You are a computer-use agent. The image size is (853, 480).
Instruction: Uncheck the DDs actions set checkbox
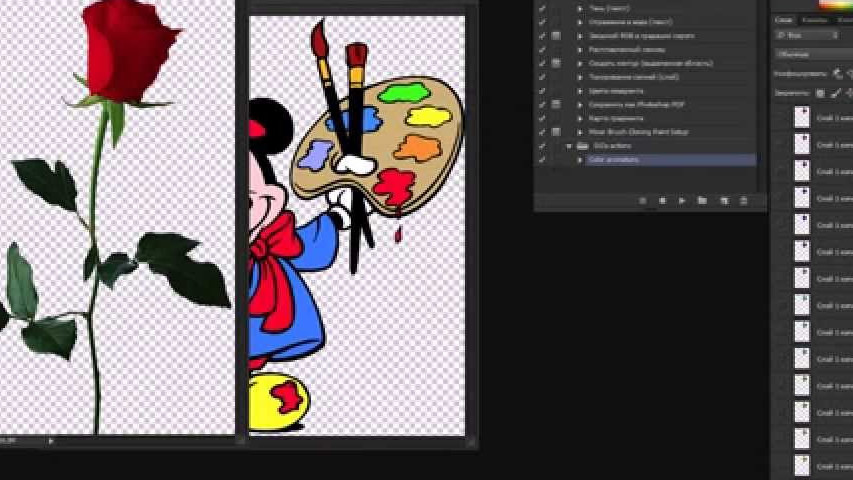tap(542, 146)
